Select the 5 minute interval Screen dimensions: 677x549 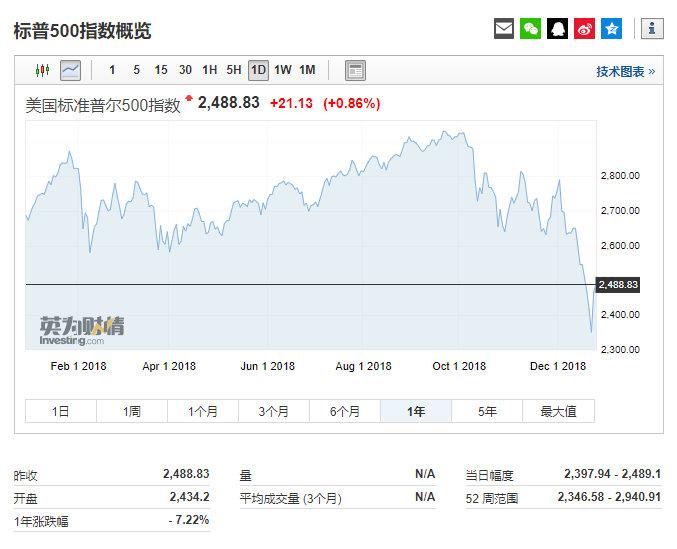point(136,70)
